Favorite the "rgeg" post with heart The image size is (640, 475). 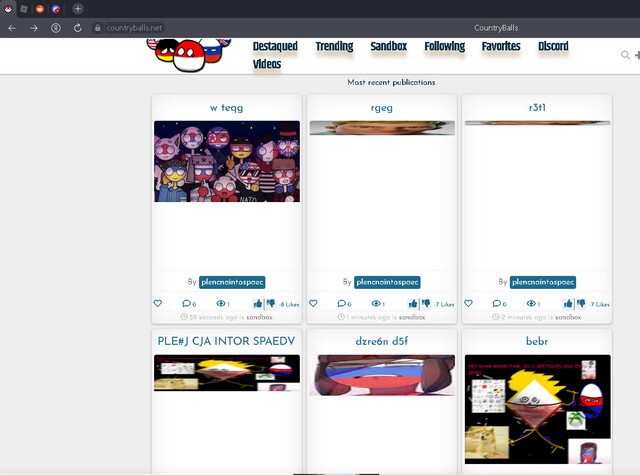tap(313, 303)
